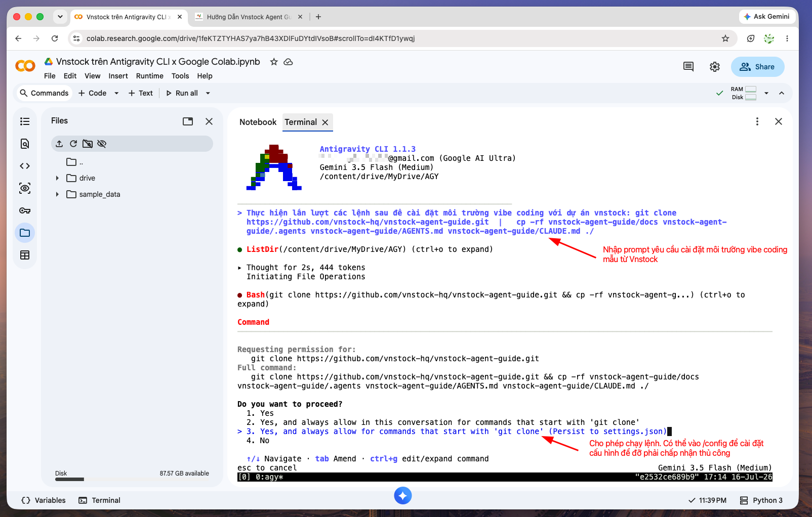Expand the Code cell dropdown arrow
Screen dimensions: 812x517
tap(116, 93)
